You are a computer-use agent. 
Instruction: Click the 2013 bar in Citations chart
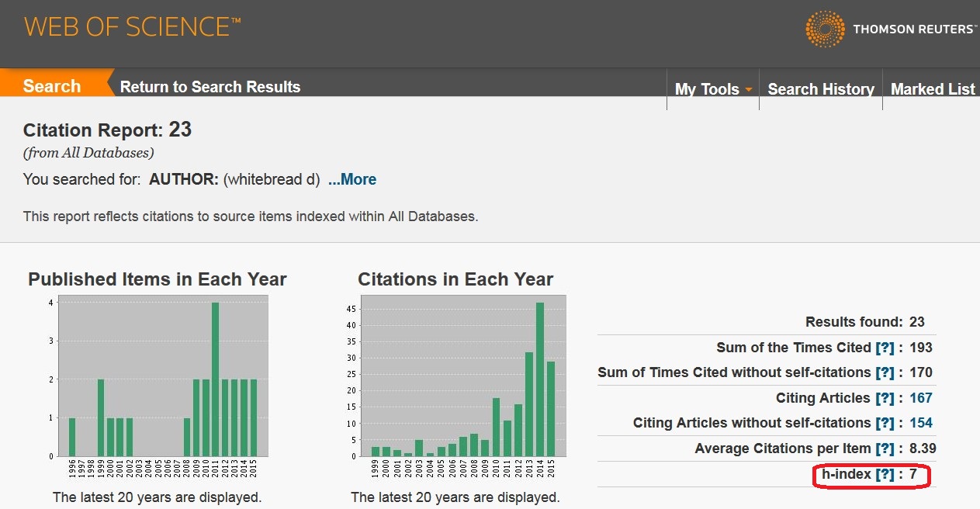click(x=530, y=404)
